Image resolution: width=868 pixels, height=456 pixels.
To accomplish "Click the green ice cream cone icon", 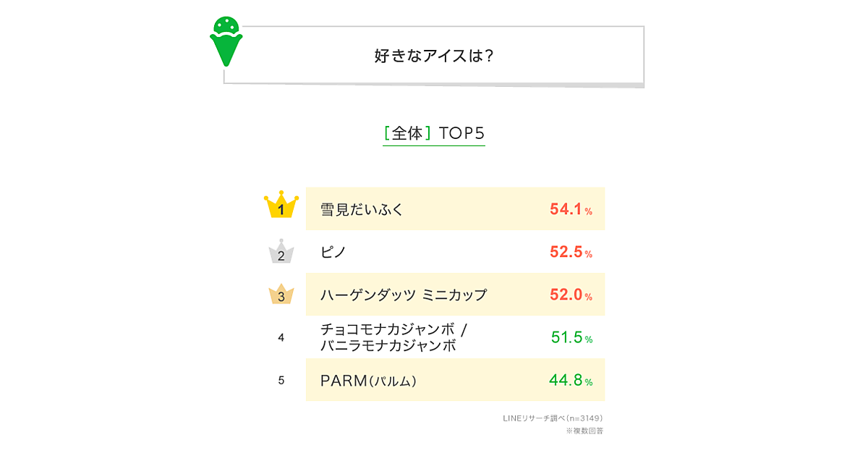I will point(226,41).
